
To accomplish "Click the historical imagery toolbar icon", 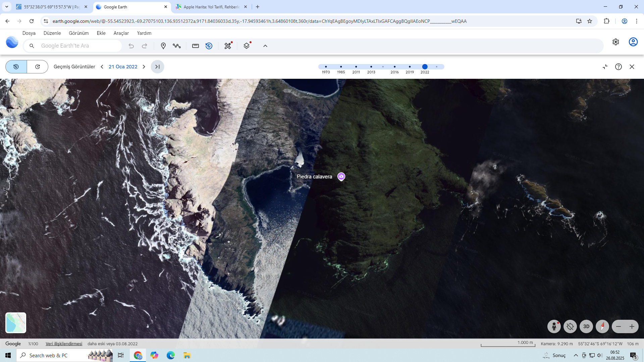I will point(209,46).
